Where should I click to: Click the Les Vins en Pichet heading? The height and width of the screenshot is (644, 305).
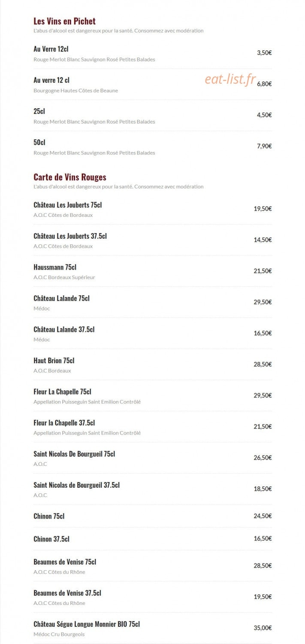(x=64, y=21)
